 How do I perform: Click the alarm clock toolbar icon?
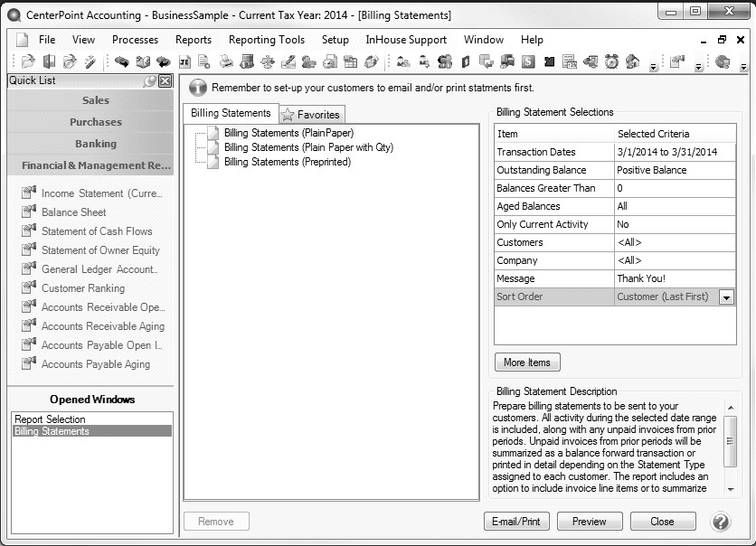click(612, 62)
